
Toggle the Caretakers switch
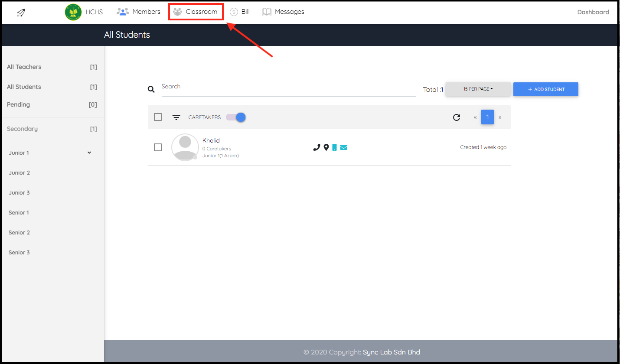(236, 117)
